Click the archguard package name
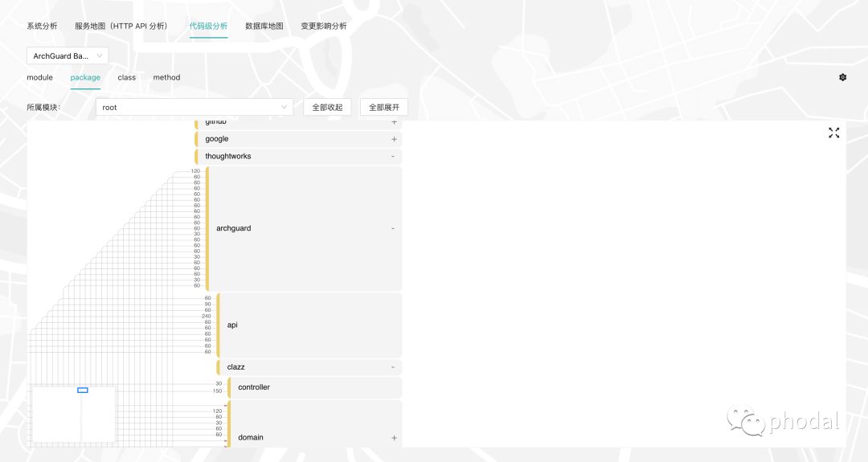The height and width of the screenshot is (462, 868). [x=234, y=228]
